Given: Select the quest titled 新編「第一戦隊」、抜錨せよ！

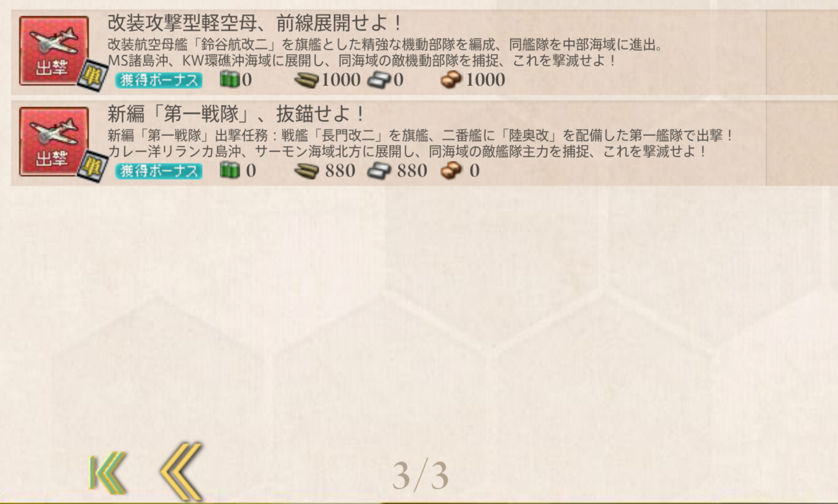Looking at the screenshot, I should pyautogui.click(x=236, y=114).
